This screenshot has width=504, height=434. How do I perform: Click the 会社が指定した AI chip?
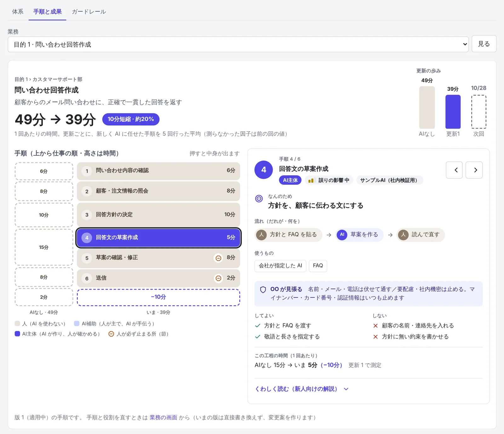pos(280,266)
